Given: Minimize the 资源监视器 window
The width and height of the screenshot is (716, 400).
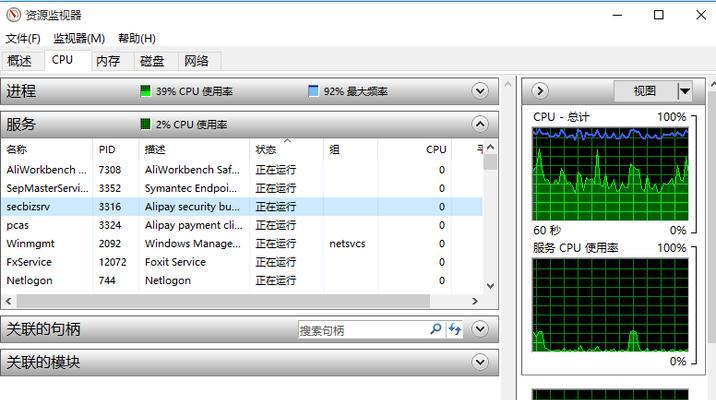Looking at the screenshot, I should 617,15.
